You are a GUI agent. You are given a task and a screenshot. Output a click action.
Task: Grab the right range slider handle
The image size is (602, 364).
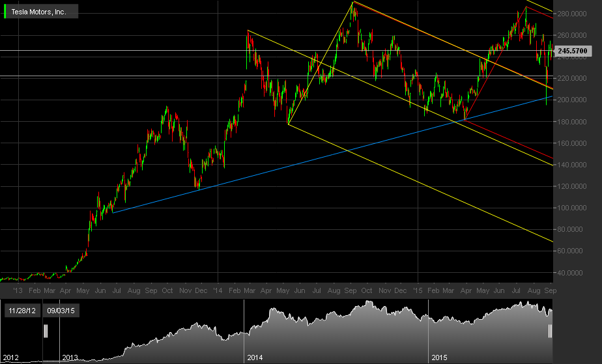point(550,331)
